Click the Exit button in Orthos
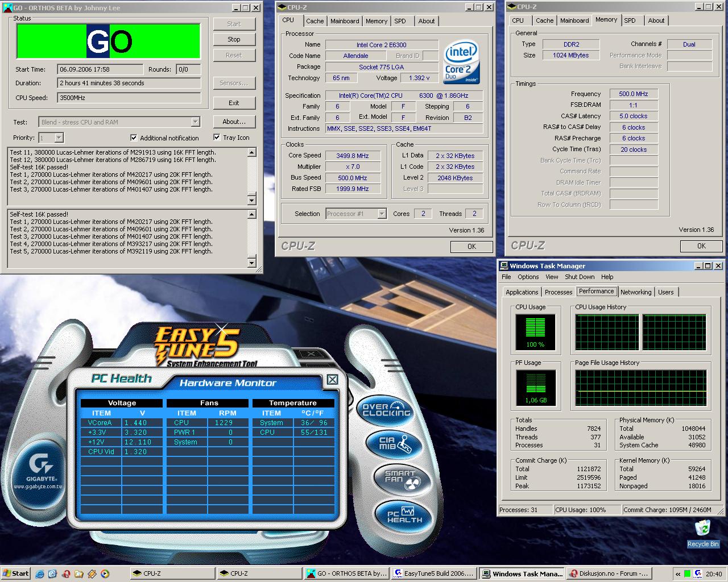The height and width of the screenshot is (582, 728). coord(234,103)
